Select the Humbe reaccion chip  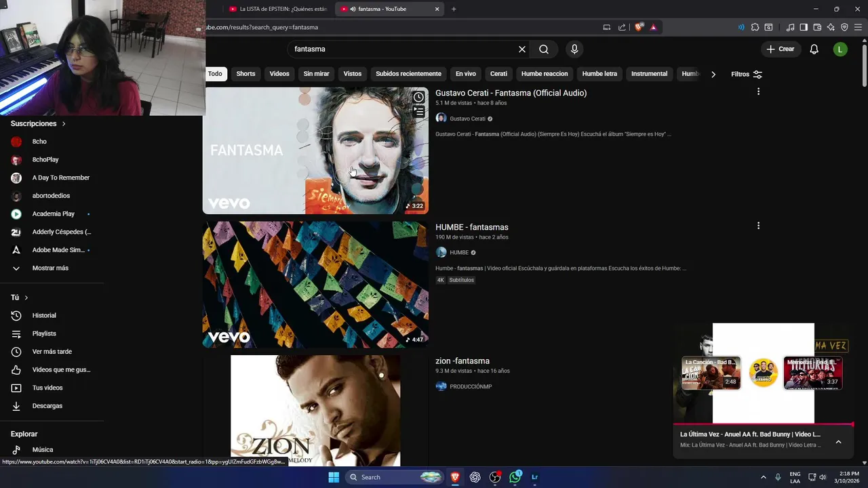(545, 74)
